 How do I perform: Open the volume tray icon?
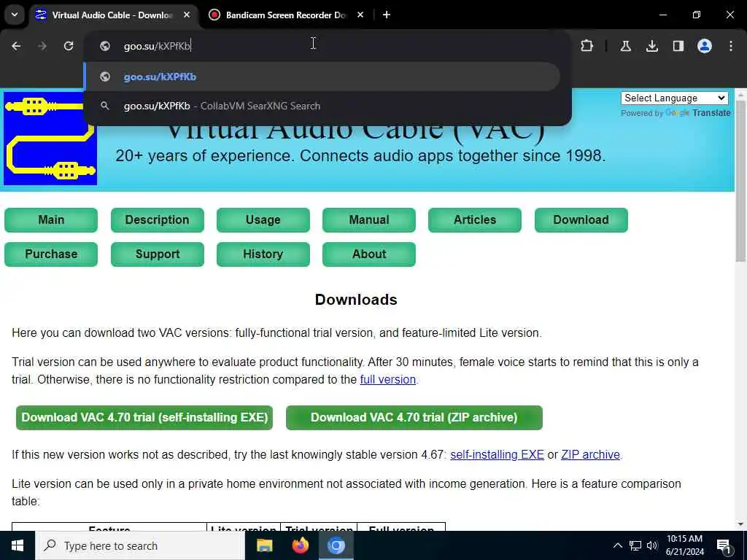tap(652, 545)
